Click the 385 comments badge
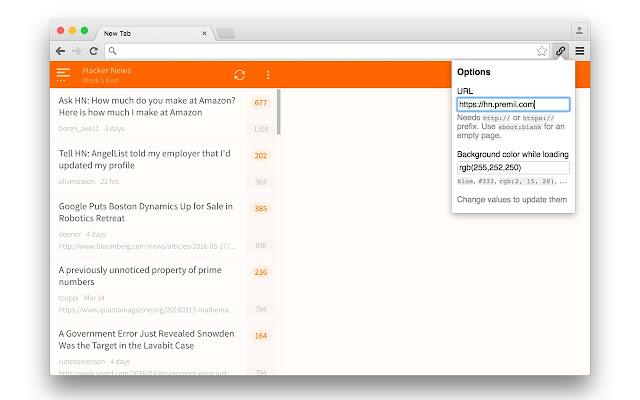The image size is (640, 400). tap(260, 209)
